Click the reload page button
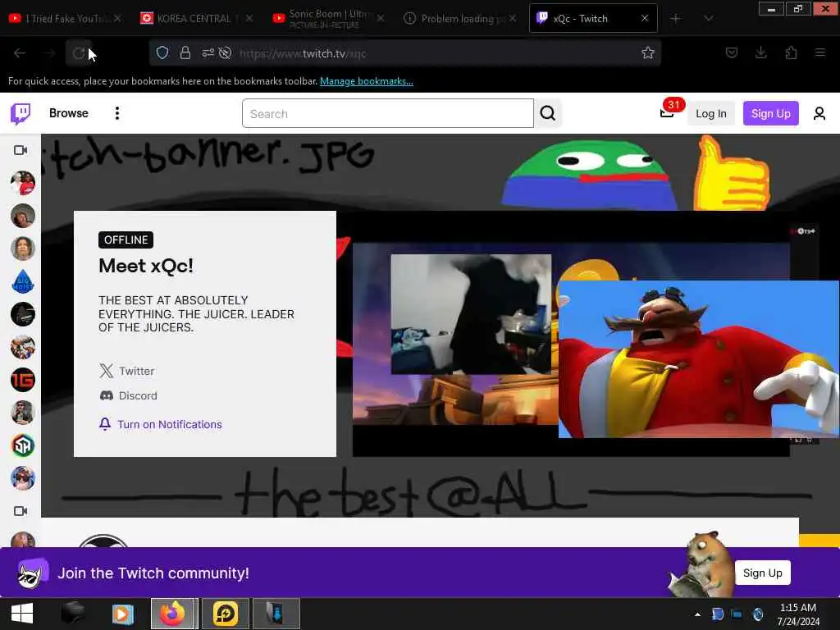 pos(78,53)
